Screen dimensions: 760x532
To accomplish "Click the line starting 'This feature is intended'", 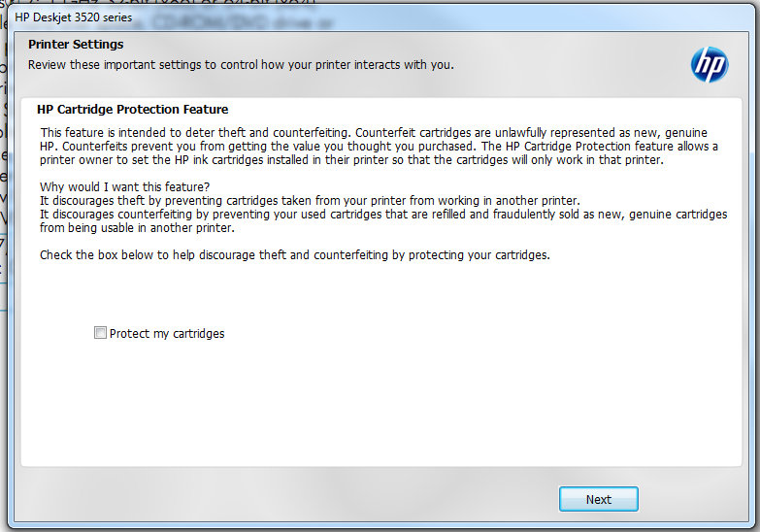I will [x=373, y=132].
